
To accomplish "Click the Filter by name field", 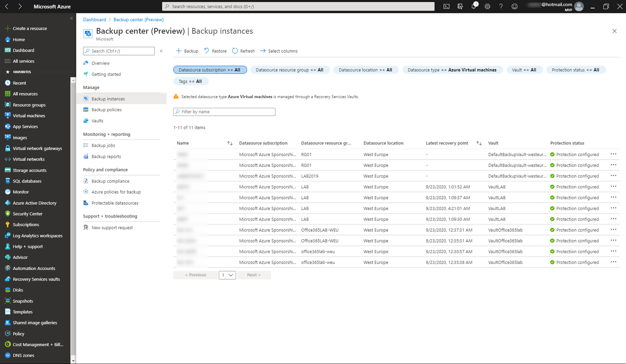I will point(224,112).
